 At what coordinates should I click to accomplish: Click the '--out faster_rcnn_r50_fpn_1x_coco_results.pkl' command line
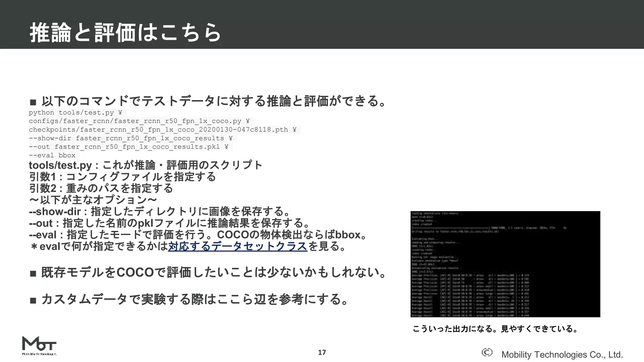[x=129, y=146]
